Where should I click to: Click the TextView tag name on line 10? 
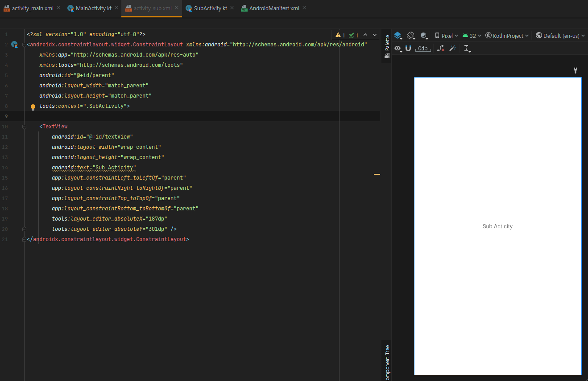pyautogui.click(x=55, y=127)
